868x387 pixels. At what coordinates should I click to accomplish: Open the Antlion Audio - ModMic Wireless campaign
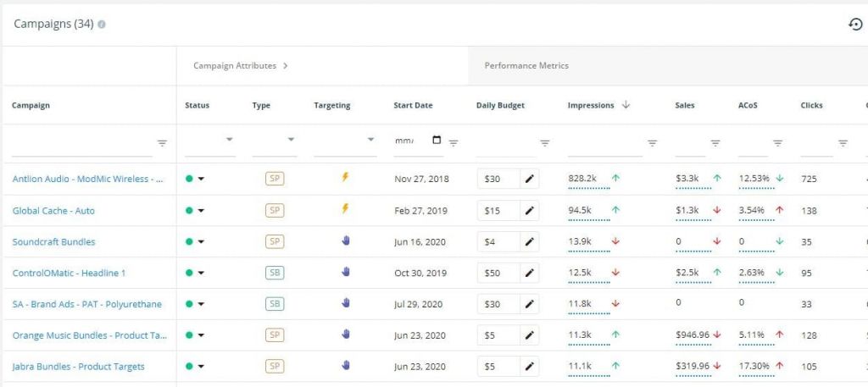pos(88,180)
